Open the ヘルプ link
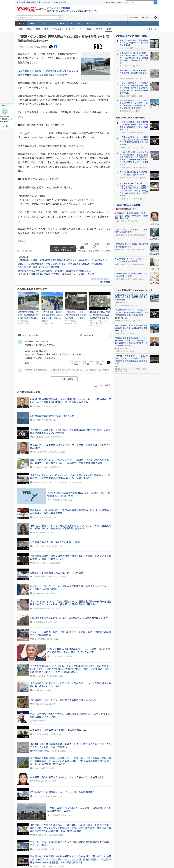 121,2
